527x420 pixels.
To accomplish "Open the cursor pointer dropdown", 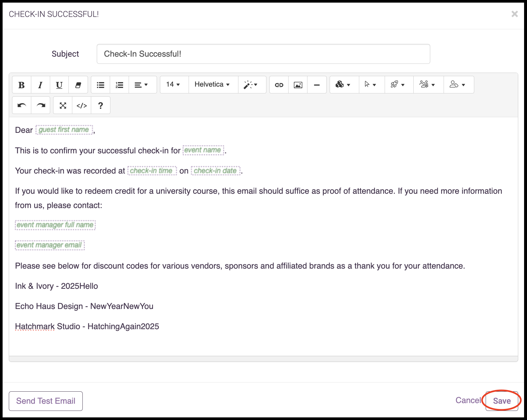I will point(372,85).
